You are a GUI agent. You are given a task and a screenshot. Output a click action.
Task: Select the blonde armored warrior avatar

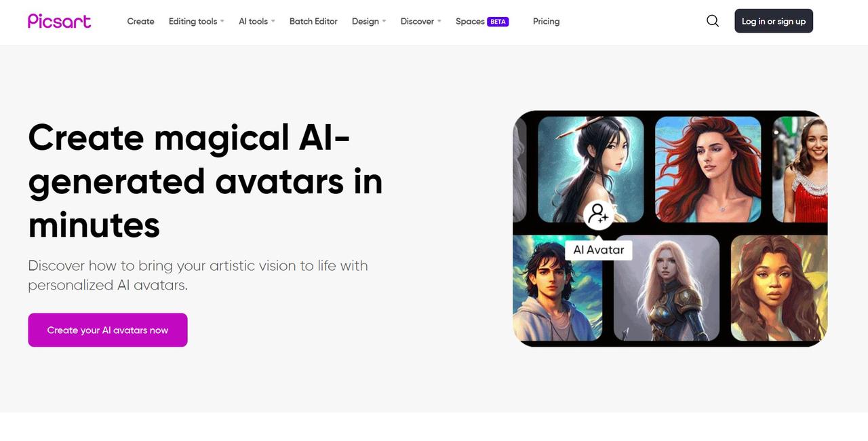(667, 288)
